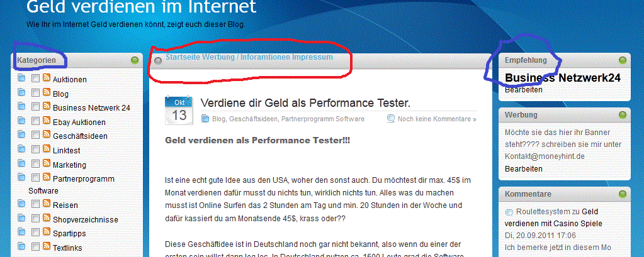644x257 pixels.
Task: Collapse the Empfehlung panel via green button
Action: point(623,61)
